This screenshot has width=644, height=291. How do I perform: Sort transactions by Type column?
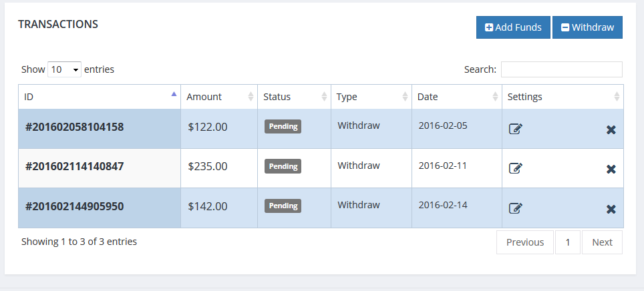tap(371, 97)
